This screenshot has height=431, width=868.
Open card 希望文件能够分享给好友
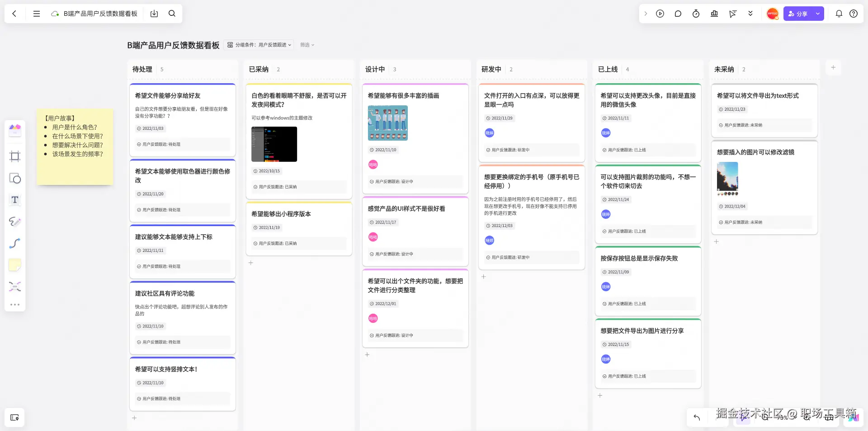[x=183, y=120]
